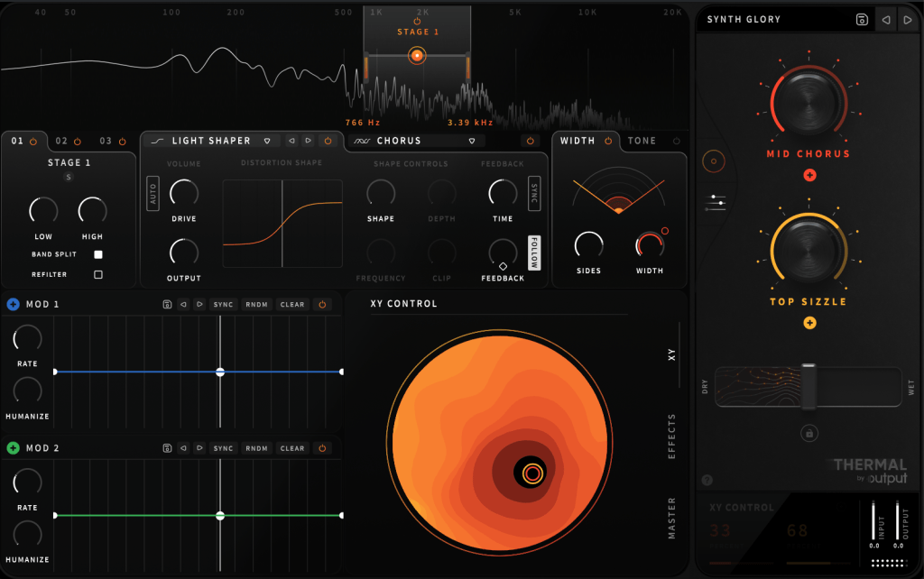Click the CLEAR button in MOD 2
The height and width of the screenshot is (579, 924).
click(292, 448)
